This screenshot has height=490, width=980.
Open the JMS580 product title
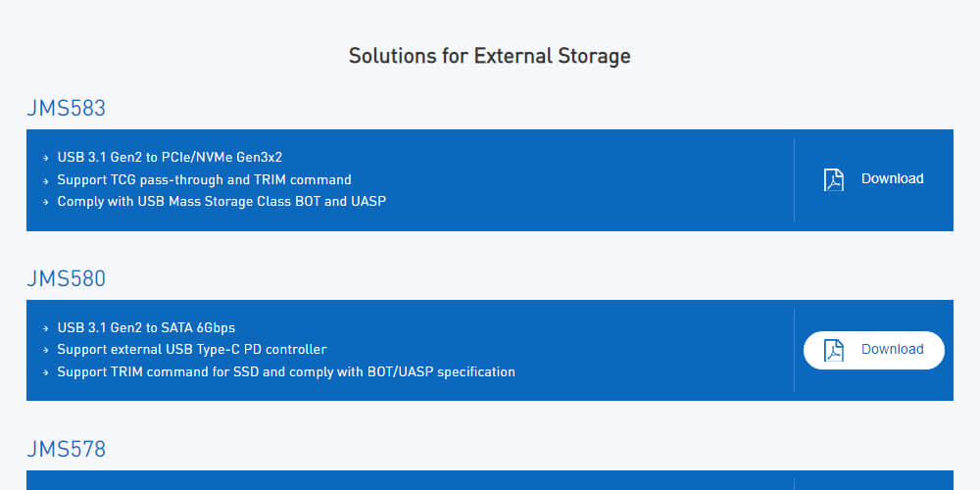point(67,278)
